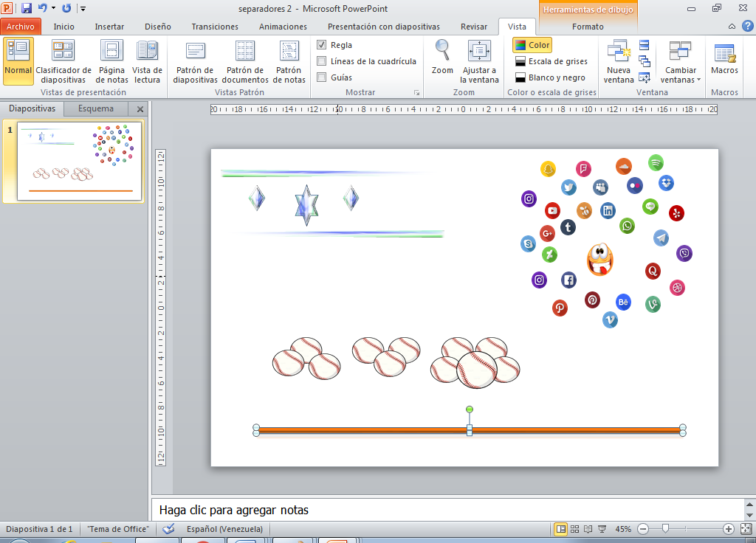756x543 pixels.
Task: Open the Animaciones tab
Action: [283, 27]
